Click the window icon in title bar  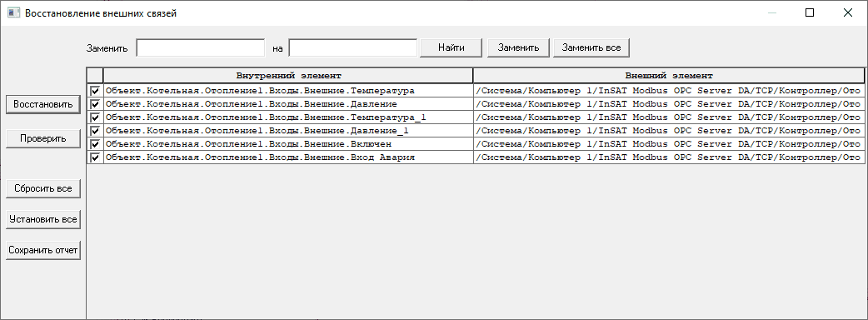13,12
